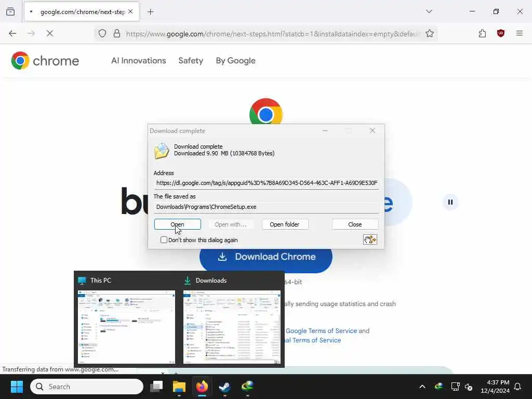Open network status tray icon
This screenshot has width=532, height=399.
tap(455, 387)
